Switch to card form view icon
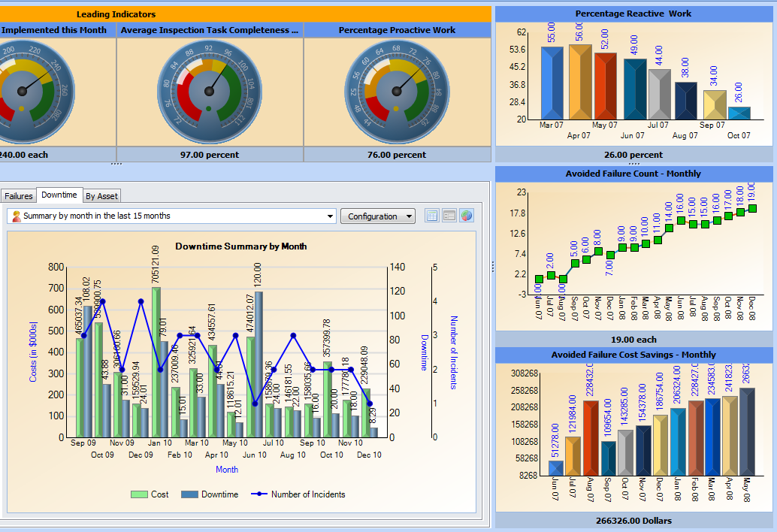 (x=449, y=216)
